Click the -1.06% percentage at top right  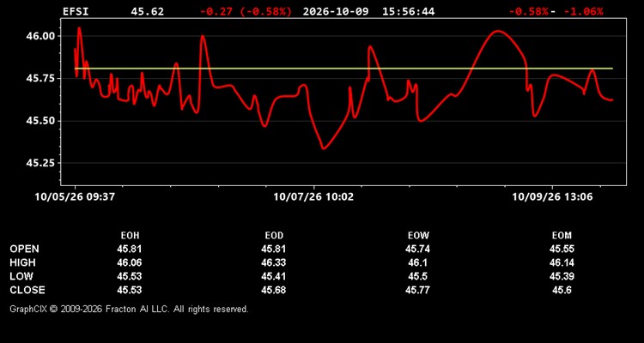pos(583,11)
